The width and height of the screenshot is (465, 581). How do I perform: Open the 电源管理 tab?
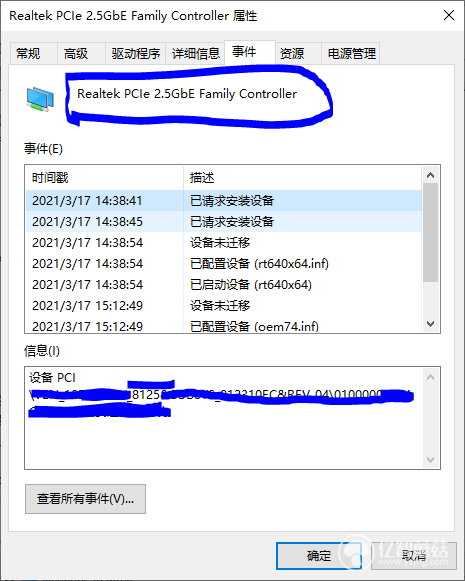click(x=352, y=53)
